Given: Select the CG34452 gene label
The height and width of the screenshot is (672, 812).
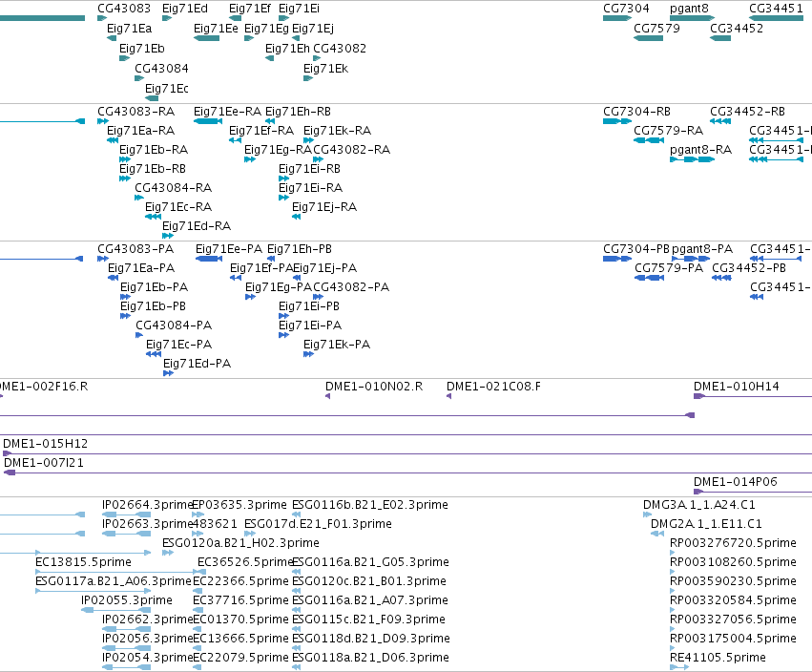Looking at the screenshot, I should click(x=737, y=29).
